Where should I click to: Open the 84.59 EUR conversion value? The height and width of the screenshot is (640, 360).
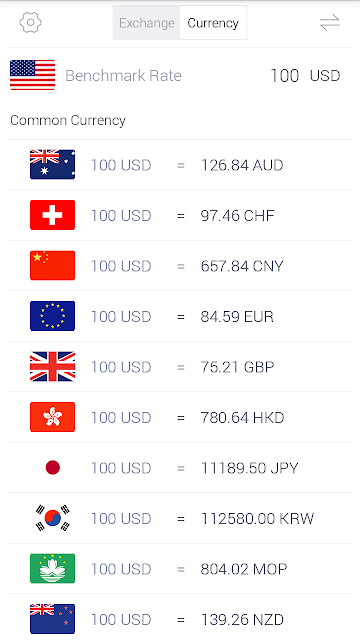tap(237, 317)
